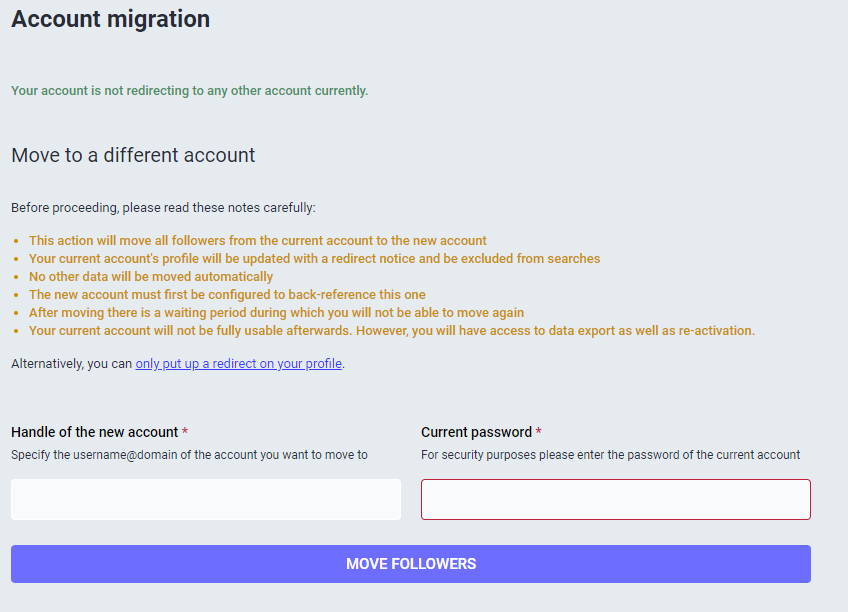Click the new account handle input field

[x=205, y=499]
